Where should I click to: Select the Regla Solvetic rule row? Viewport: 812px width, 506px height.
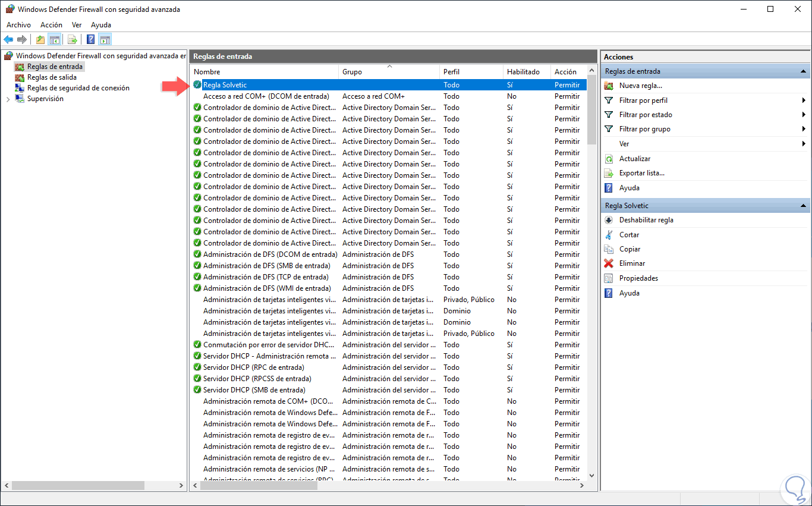[x=389, y=85]
